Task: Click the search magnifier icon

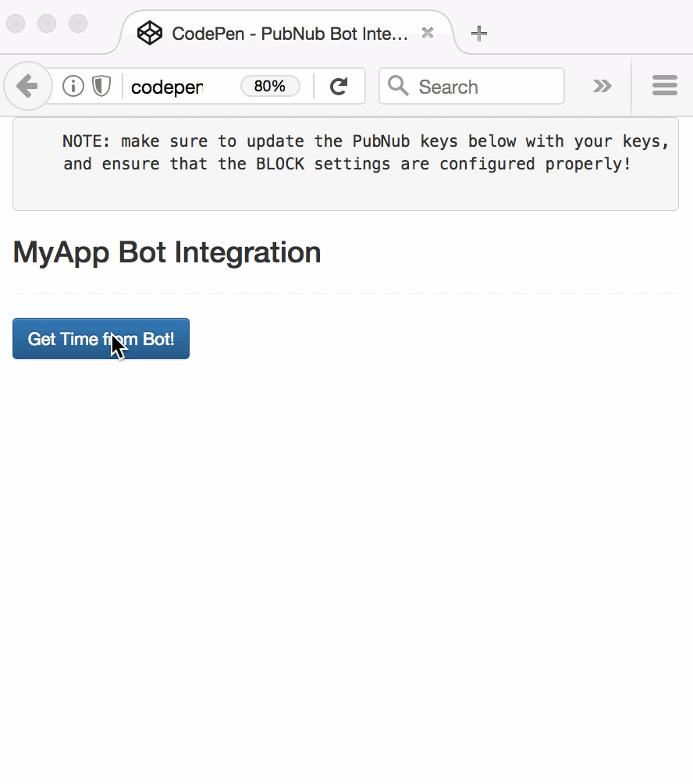Action: tap(398, 86)
